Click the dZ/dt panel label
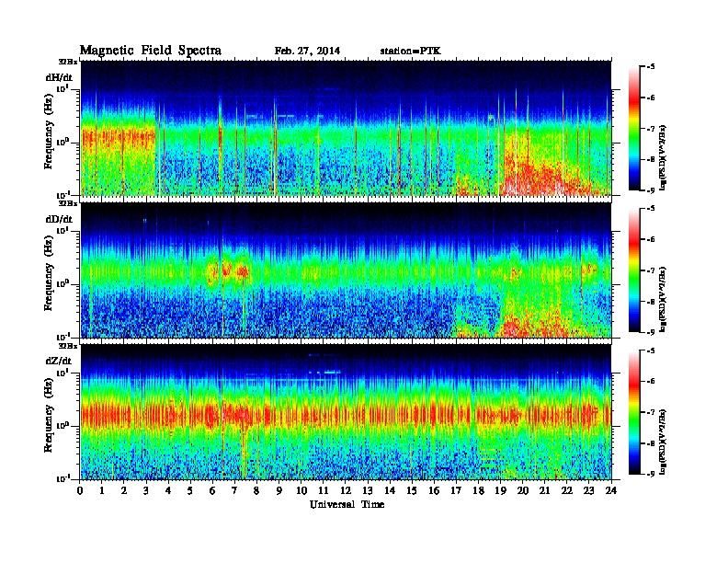The image size is (728, 563). click(x=59, y=361)
